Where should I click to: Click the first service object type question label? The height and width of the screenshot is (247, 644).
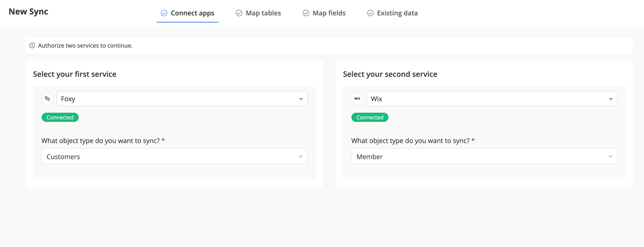[x=103, y=141]
